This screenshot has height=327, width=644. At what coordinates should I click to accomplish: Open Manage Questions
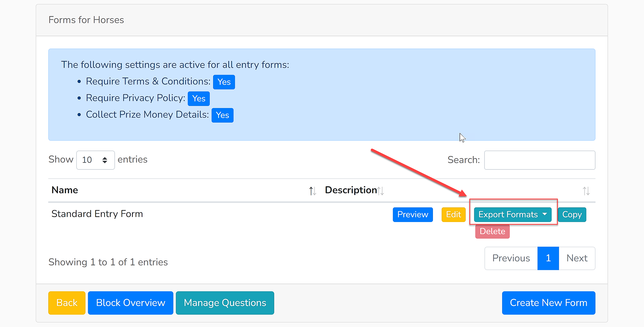click(225, 303)
